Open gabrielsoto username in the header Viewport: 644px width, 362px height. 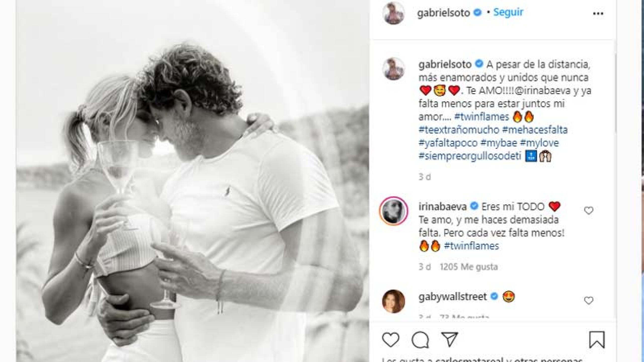pyautogui.click(x=444, y=13)
